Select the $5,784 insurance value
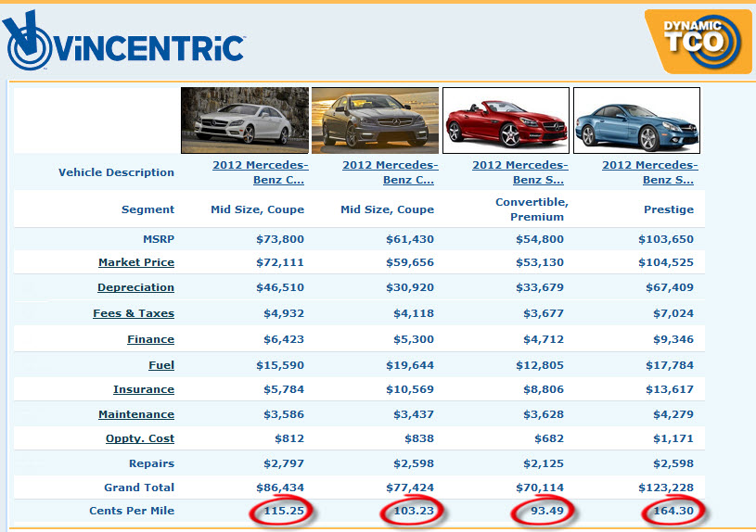This screenshot has width=756, height=532. [x=284, y=389]
